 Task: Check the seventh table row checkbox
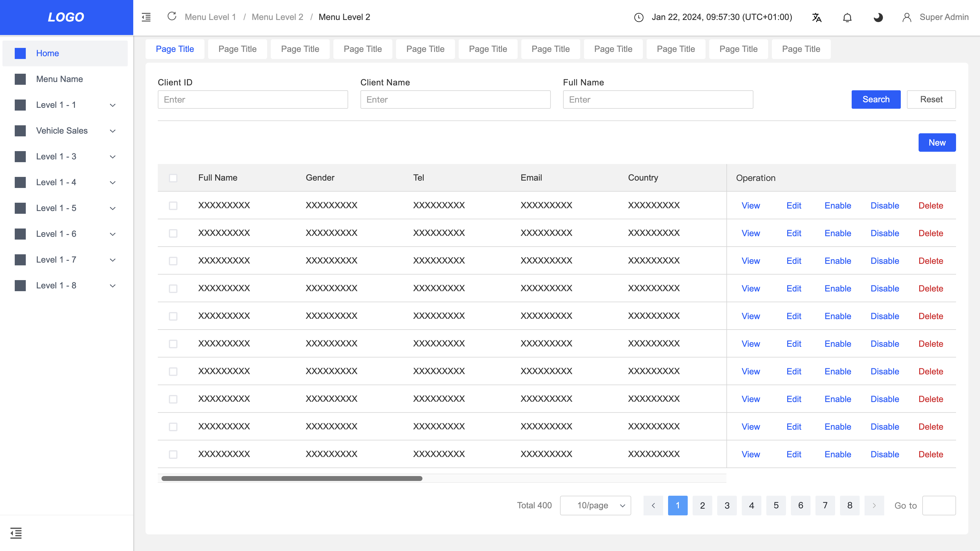pyautogui.click(x=173, y=371)
